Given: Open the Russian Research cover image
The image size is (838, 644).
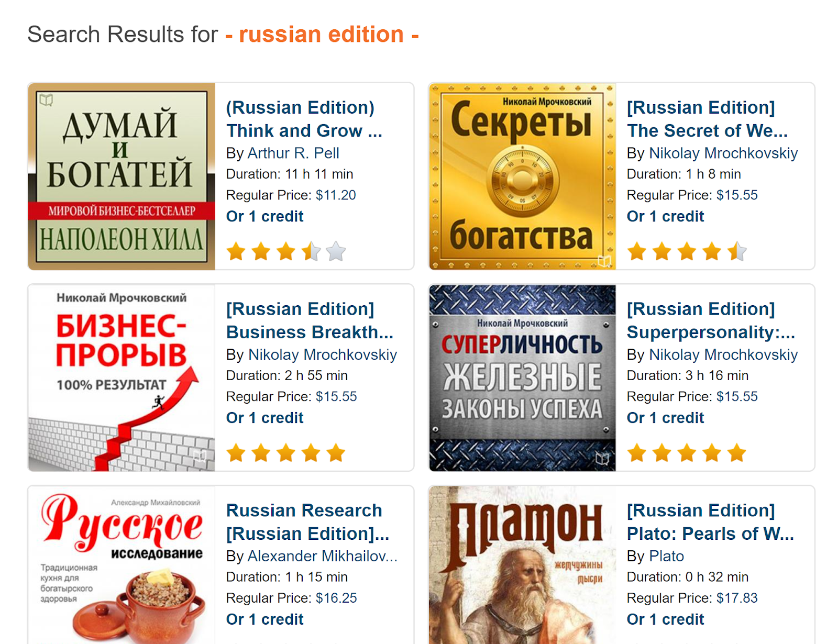Looking at the screenshot, I should (x=122, y=565).
